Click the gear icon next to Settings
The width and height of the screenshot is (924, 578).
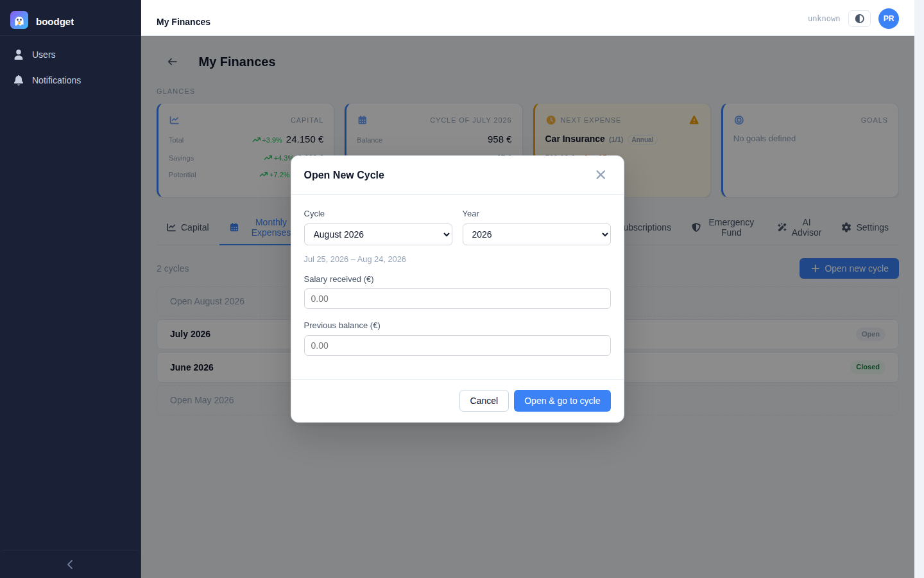click(846, 227)
